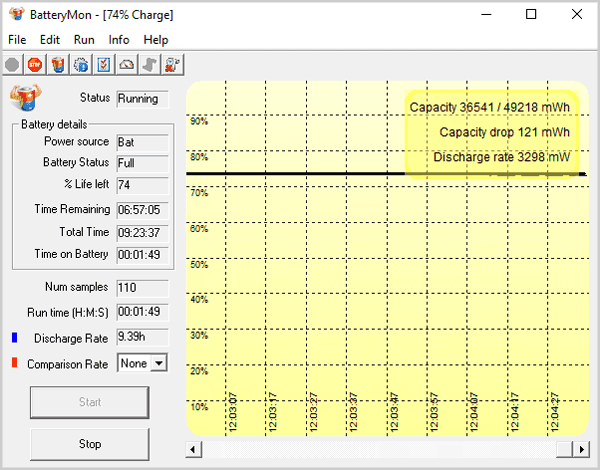Click the horizontal scrollbar thumb
600x470 pixels.
click(564, 449)
